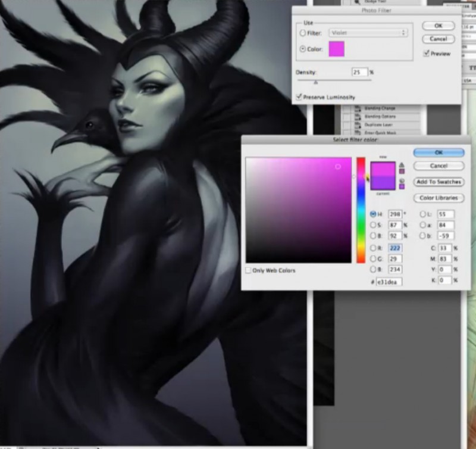Click the blue value field showing 234
476x449 pixels.
[395, 270]
